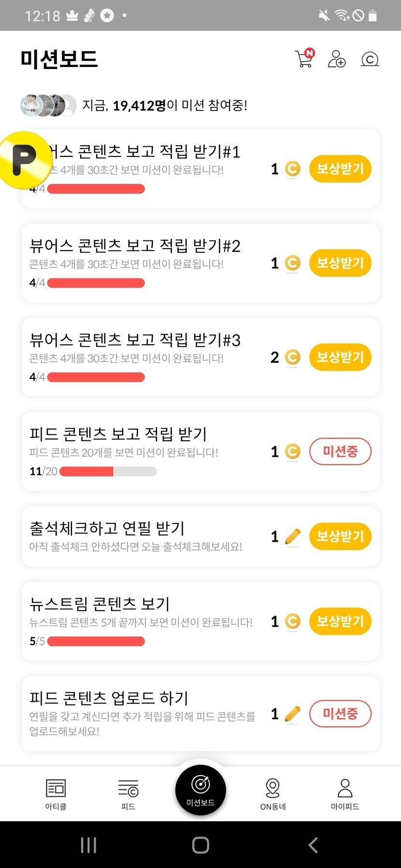
Task: Open the 아티클 tab
Action: click(x=56, y=793)
